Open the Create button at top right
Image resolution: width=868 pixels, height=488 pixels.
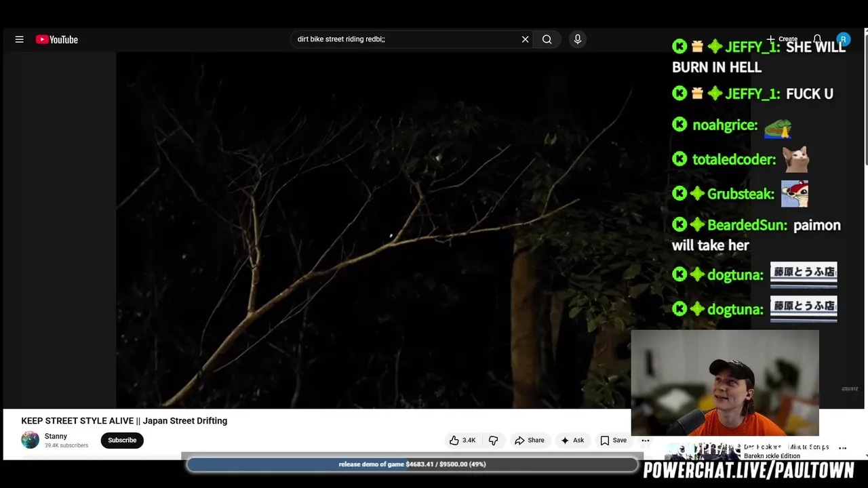pos(782,39)
